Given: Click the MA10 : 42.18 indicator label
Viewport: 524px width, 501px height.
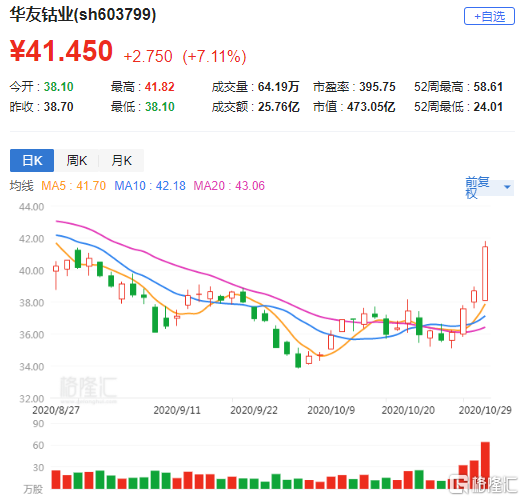Looking at the screenshot, I should pyautogui.click(x=150, y=185).
